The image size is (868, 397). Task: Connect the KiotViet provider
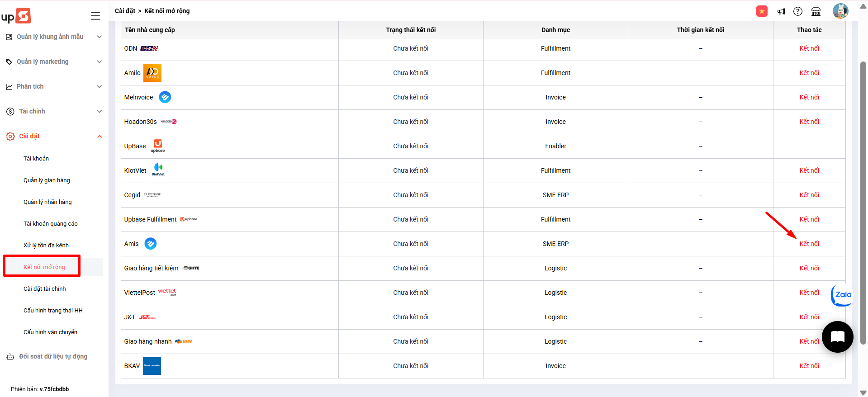click(x=809, y=170)
